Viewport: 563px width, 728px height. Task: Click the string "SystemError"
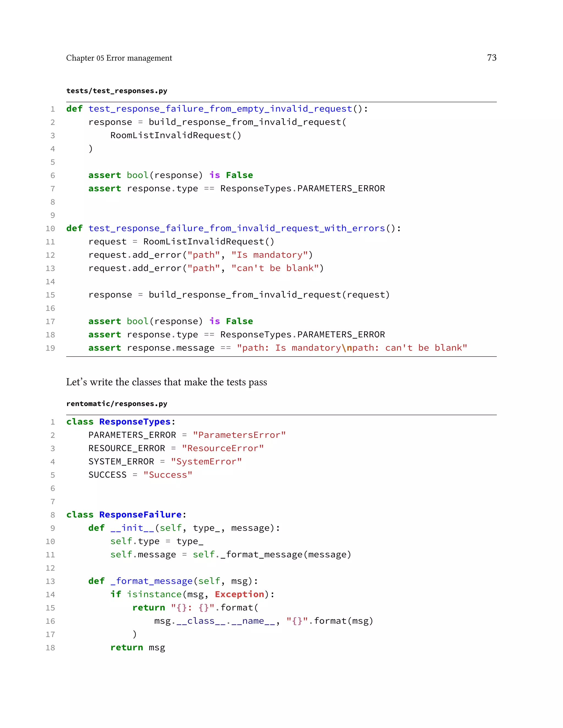pos(206,462)
